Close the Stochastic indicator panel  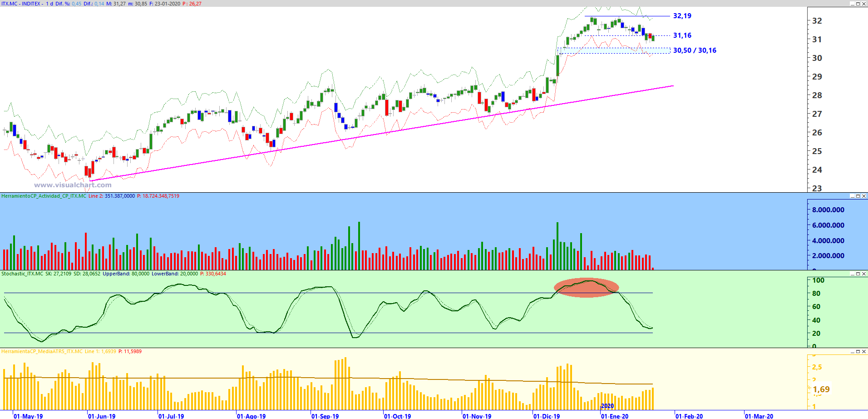click(863, 274)
